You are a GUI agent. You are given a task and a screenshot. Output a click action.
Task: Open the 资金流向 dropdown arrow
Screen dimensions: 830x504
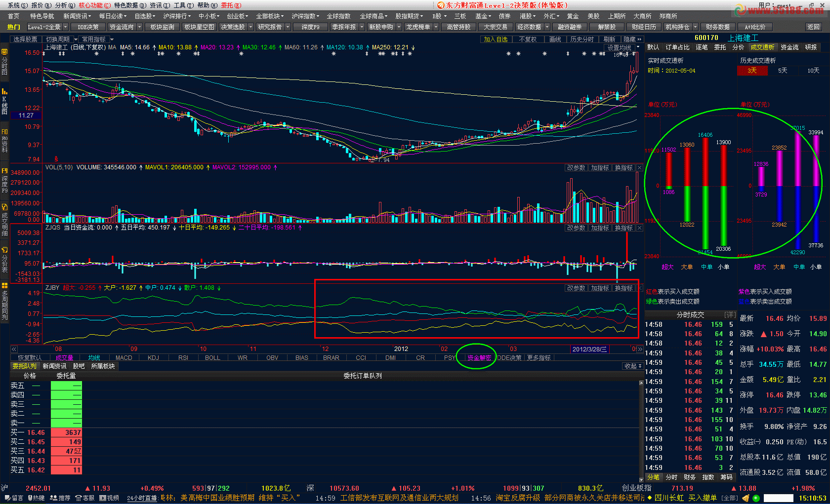point(140,27)
